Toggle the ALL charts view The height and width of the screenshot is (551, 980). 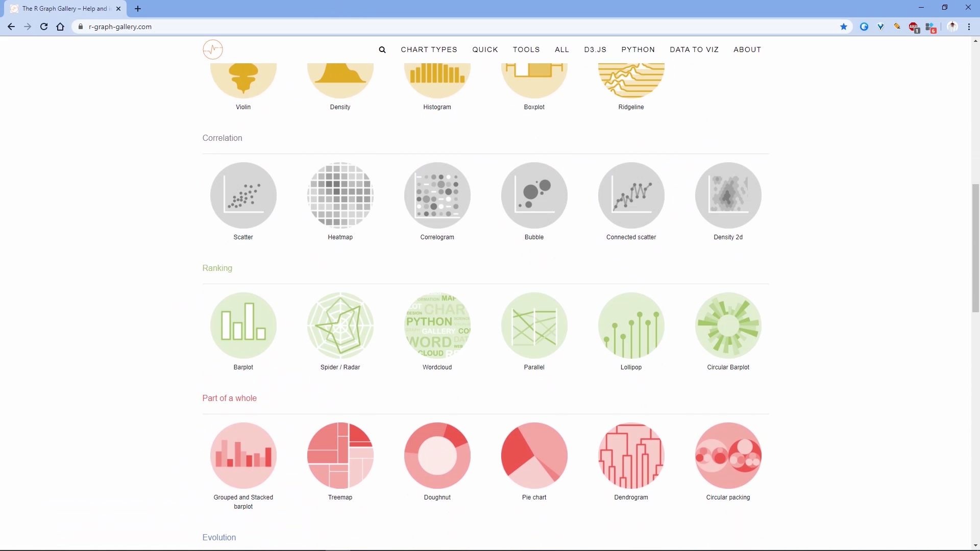click(562, 50)
